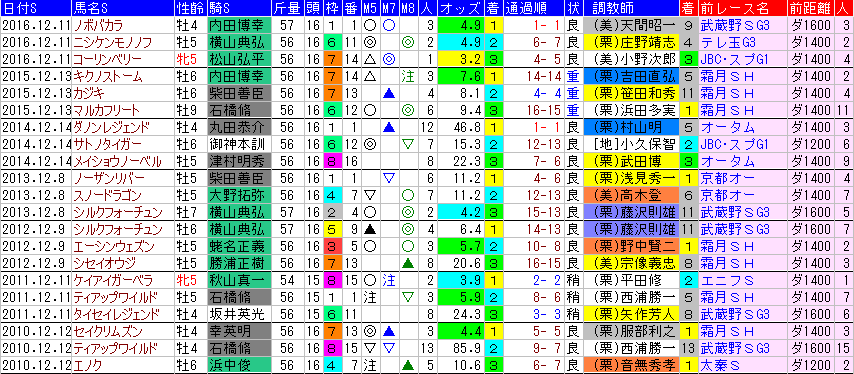Click trainer cell (栗)庄野靖志
Image resolution: width=854 pixels, height=374 pixels.
pos(630,42)
